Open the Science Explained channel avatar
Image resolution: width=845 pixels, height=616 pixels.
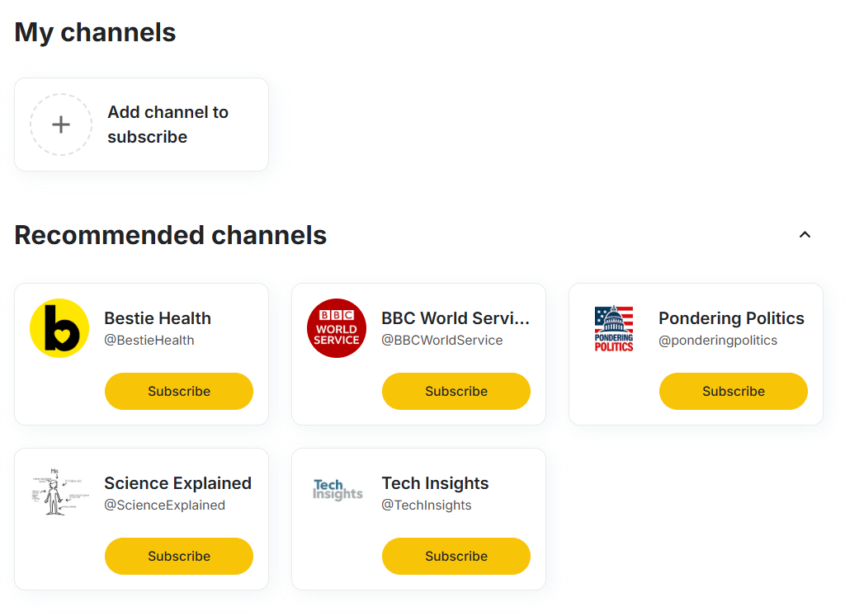click(x=59, y=492)
